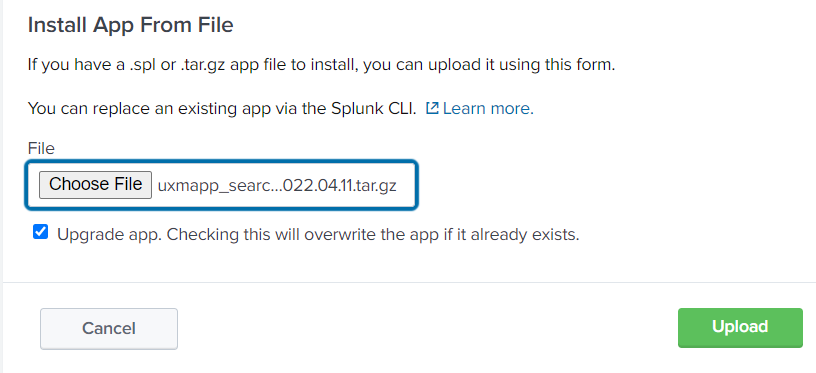
Task: Follow Learn more about the Splunk CLI
Action: (488, 108)
